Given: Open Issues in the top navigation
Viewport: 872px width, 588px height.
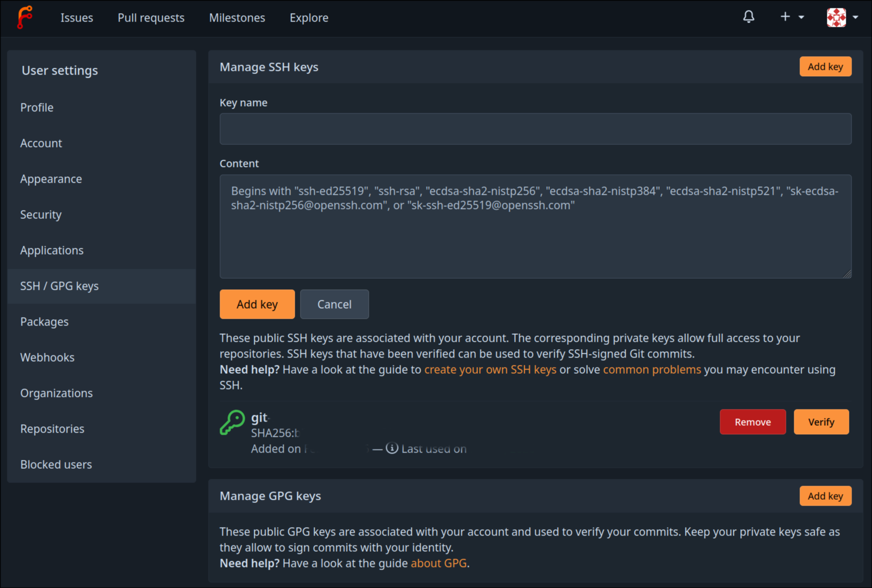Looking at the screenshot, I should click(x=77, y=18).
